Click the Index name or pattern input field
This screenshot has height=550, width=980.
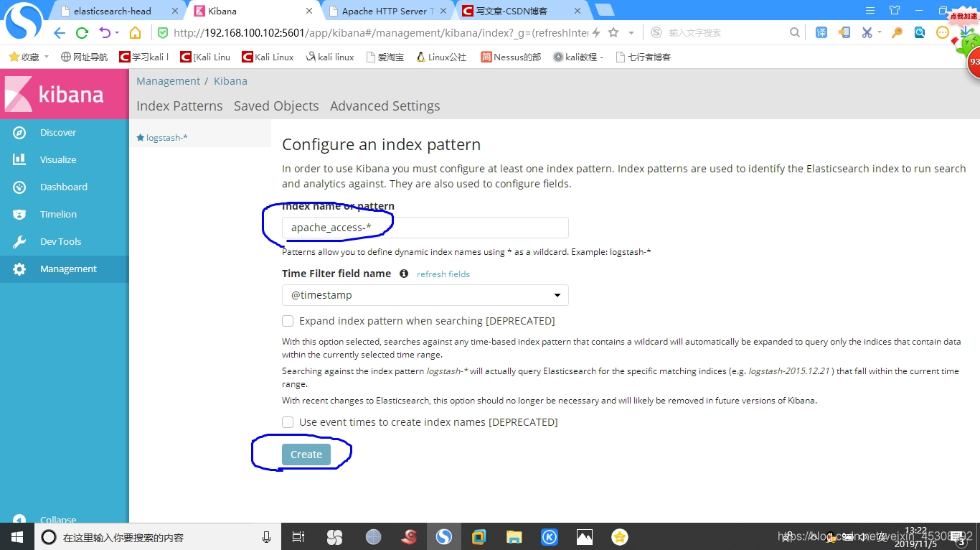[425, 228]
